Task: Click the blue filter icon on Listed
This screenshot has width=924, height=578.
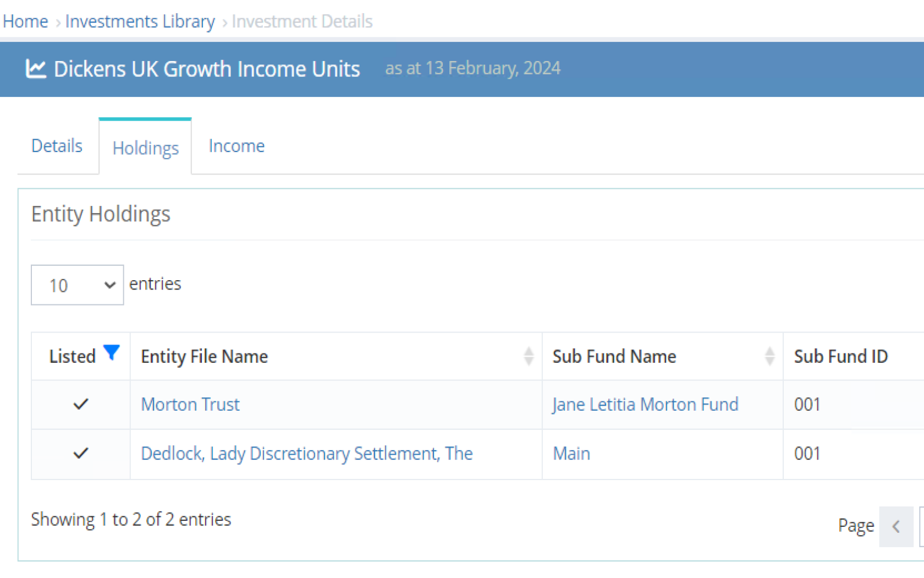Action: pyautogui.click(x=112, y=352)
